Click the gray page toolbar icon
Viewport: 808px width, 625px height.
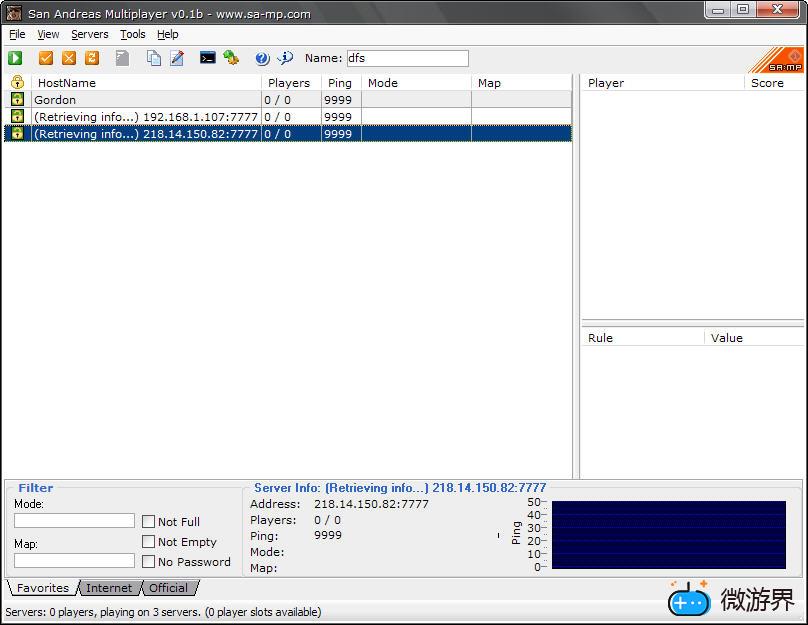click(122, 58)
